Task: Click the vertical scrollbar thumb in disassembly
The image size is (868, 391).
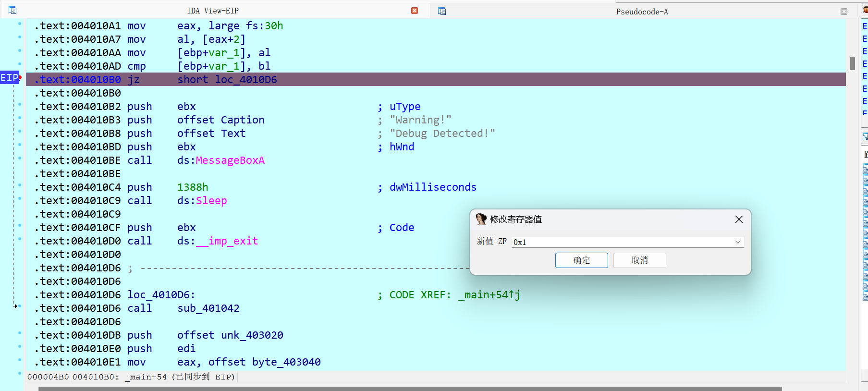Action: pos(852,63)
